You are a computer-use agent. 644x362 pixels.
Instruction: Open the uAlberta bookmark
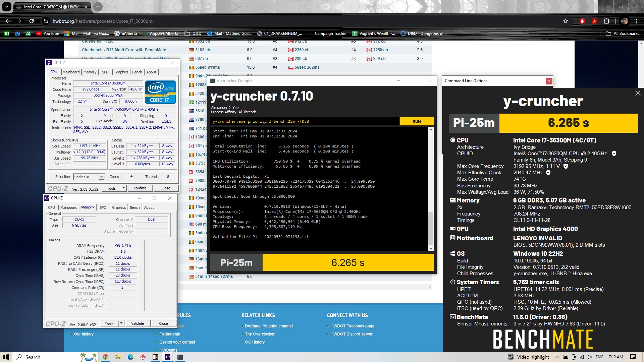[x=126, y=34]
